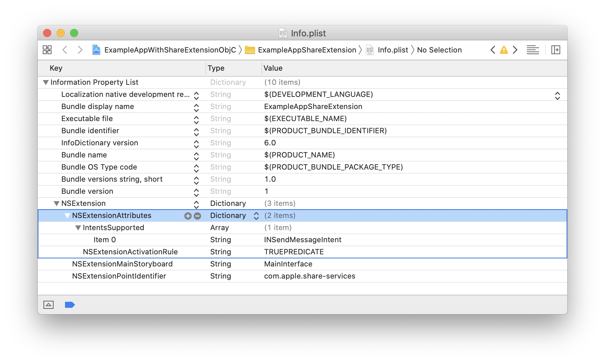Jump to the previous issue
Screen dimensions: 605x364
click(493, 50)
